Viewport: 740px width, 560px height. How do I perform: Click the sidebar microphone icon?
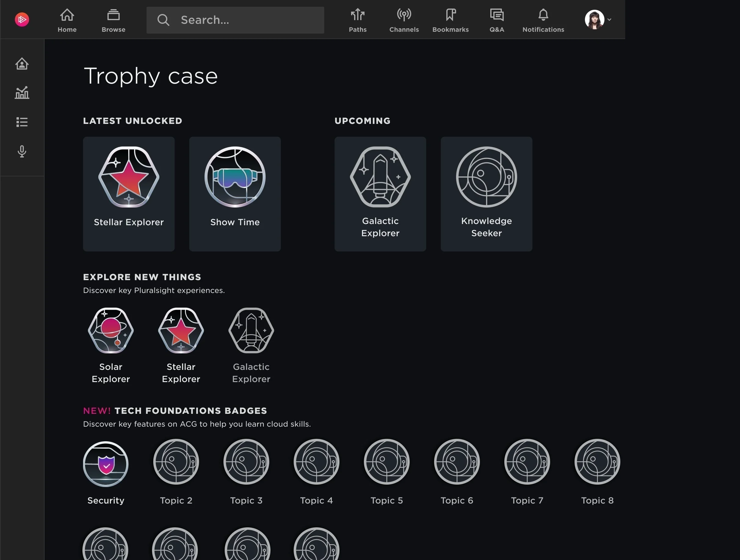22,151
